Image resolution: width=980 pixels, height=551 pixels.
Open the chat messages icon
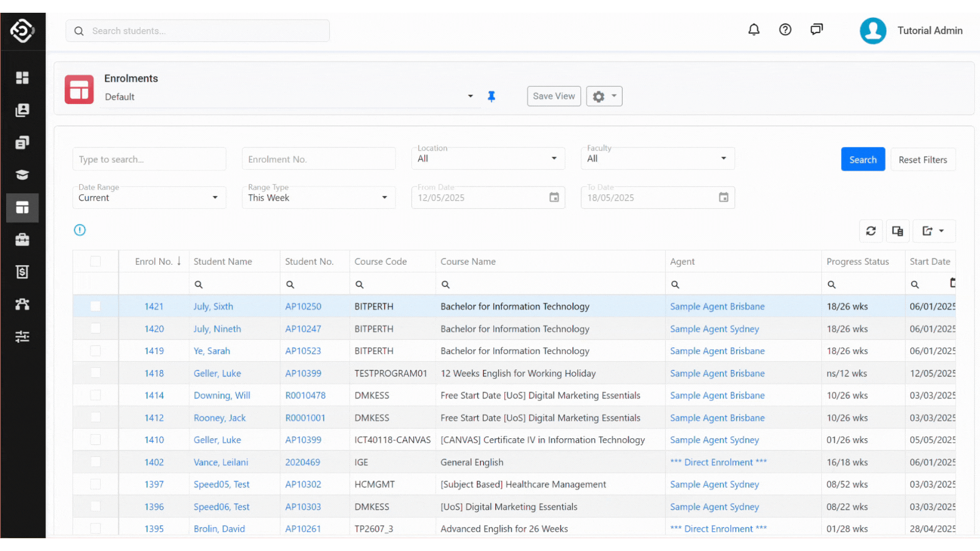817,30
